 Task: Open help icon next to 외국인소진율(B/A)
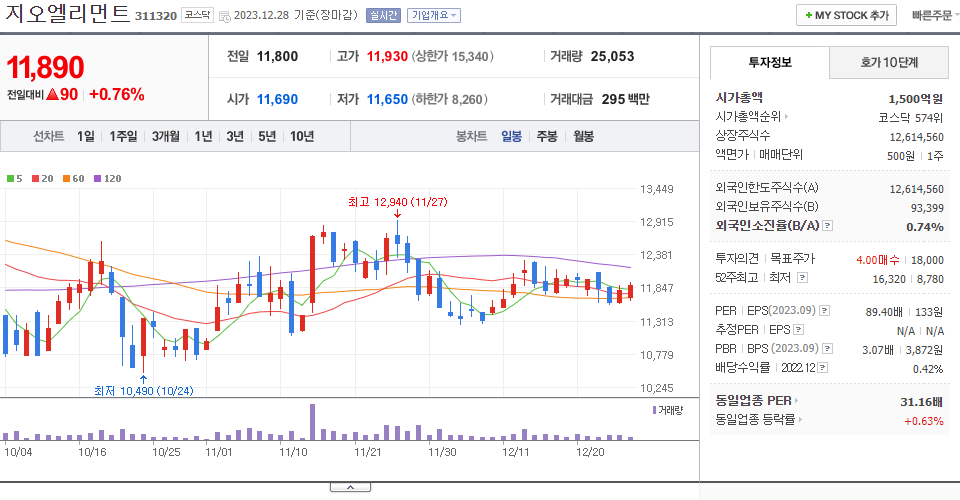(827, 226)
